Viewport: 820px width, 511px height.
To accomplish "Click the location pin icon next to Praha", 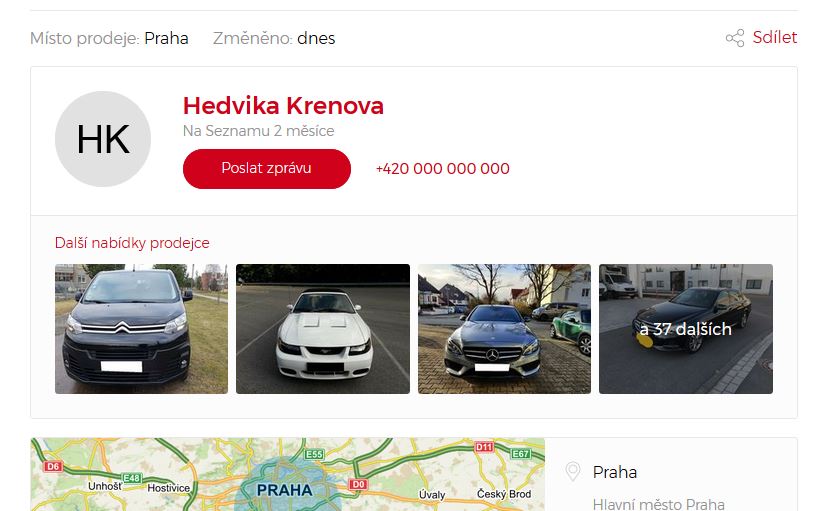I will 573,472.
